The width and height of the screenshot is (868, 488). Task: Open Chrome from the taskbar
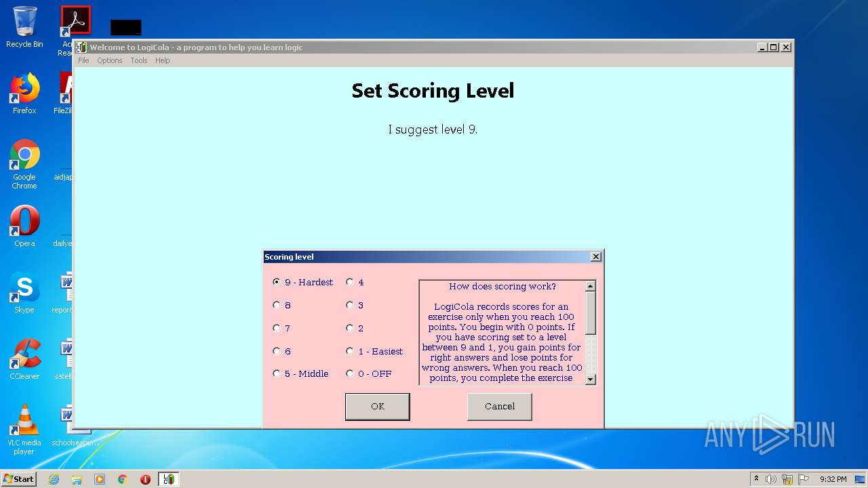click(x=122, y=479)
